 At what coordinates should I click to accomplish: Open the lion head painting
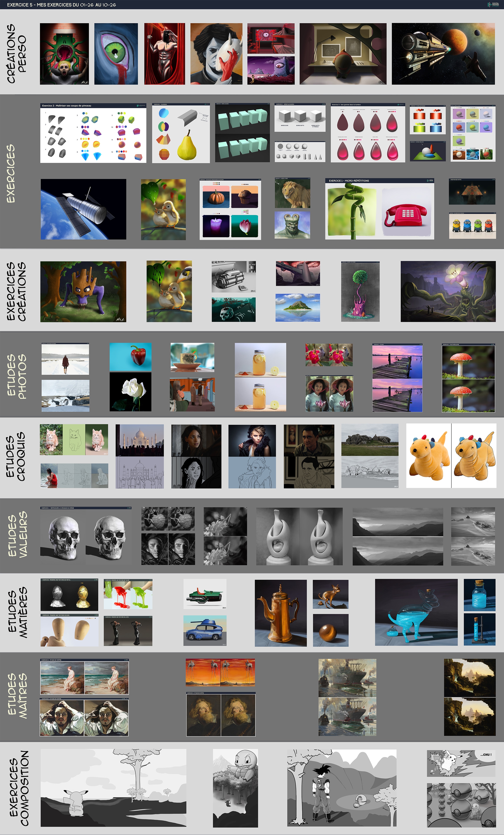pyautogui.click(x=292, y=193)
